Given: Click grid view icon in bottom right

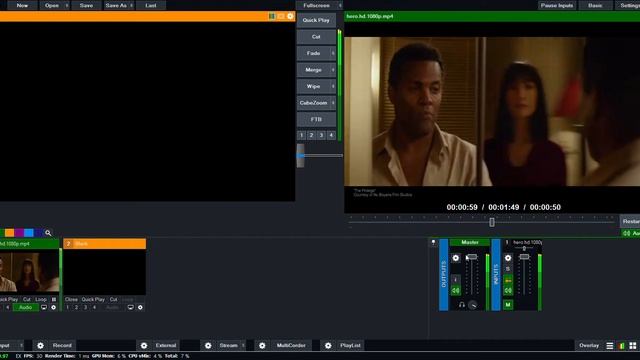Looking at the screenshot, I should coord(633,346).
